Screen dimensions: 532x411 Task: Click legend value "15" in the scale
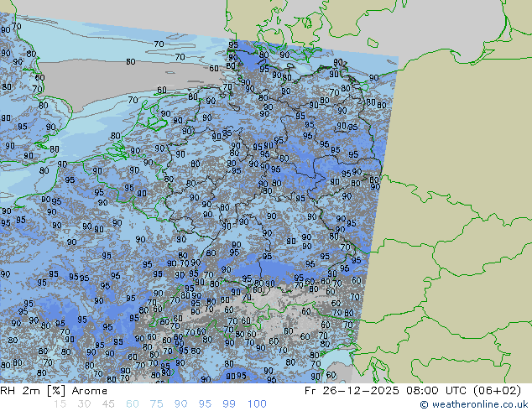pos(60,404)
